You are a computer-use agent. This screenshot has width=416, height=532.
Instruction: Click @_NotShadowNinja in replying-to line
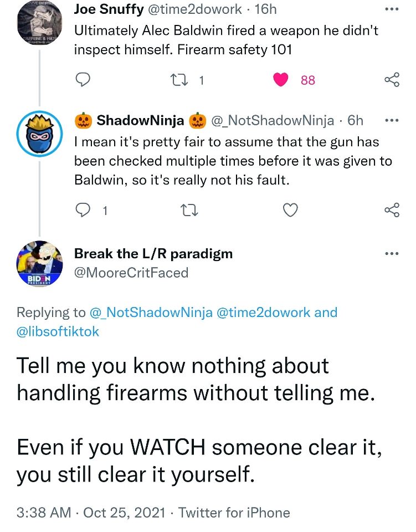151,313
